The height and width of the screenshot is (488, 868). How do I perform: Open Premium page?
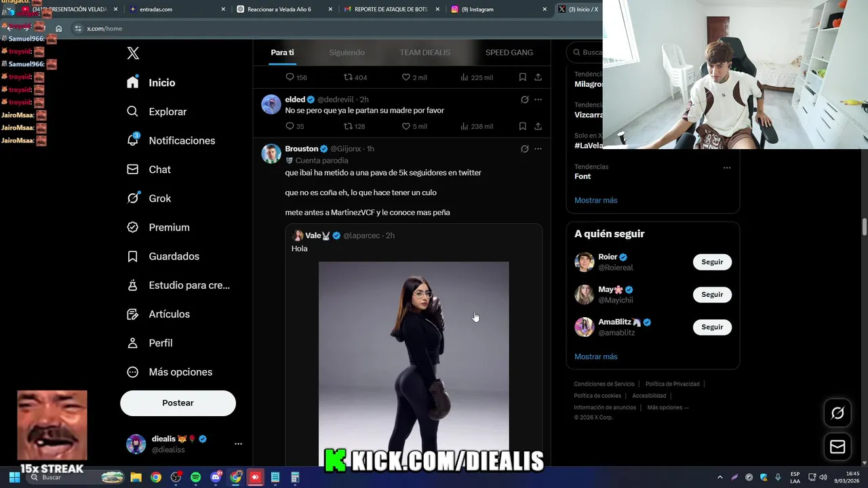(x=159, y=228)
